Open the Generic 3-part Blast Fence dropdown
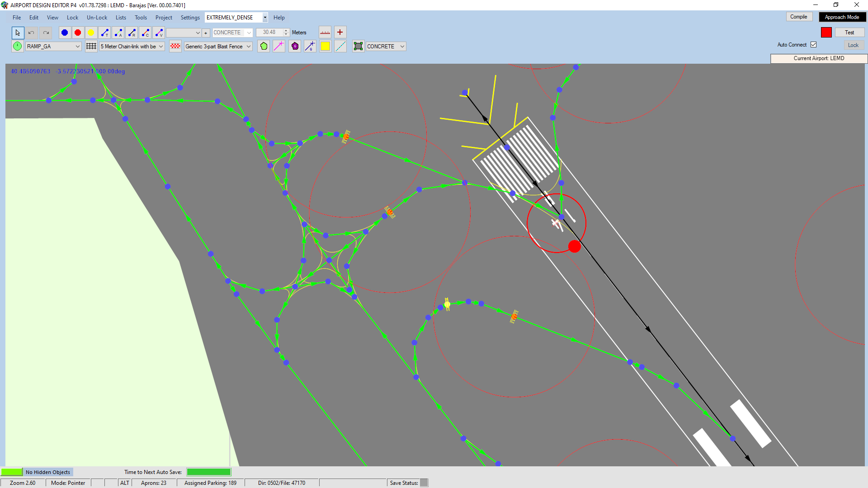This screenshot has width=868, height=488. coord(218,46)
